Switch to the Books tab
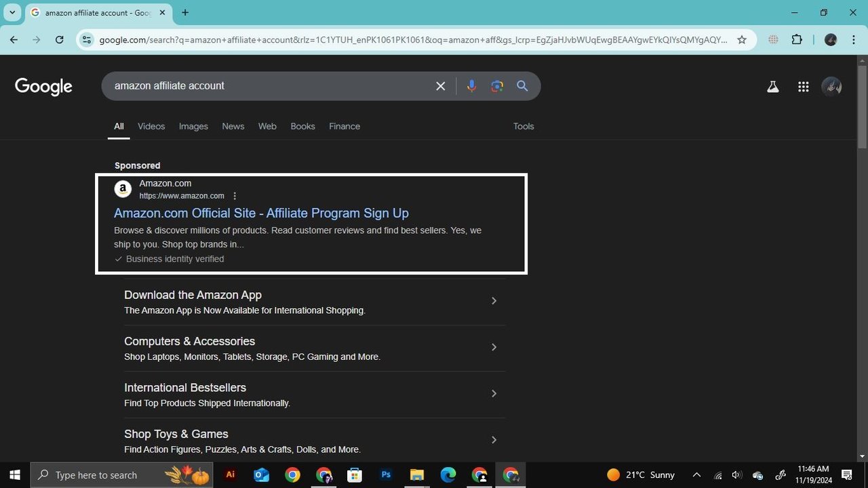 pos(302,126)
